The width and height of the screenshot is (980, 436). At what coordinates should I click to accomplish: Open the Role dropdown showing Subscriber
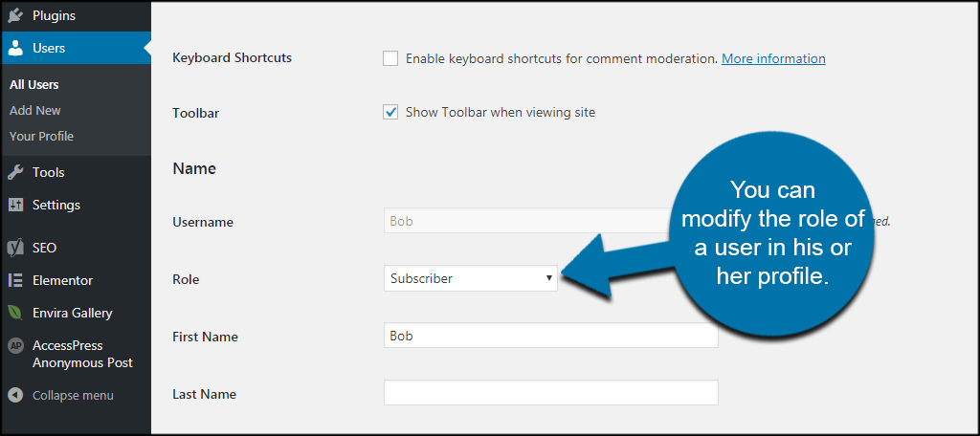click(471, 278)
